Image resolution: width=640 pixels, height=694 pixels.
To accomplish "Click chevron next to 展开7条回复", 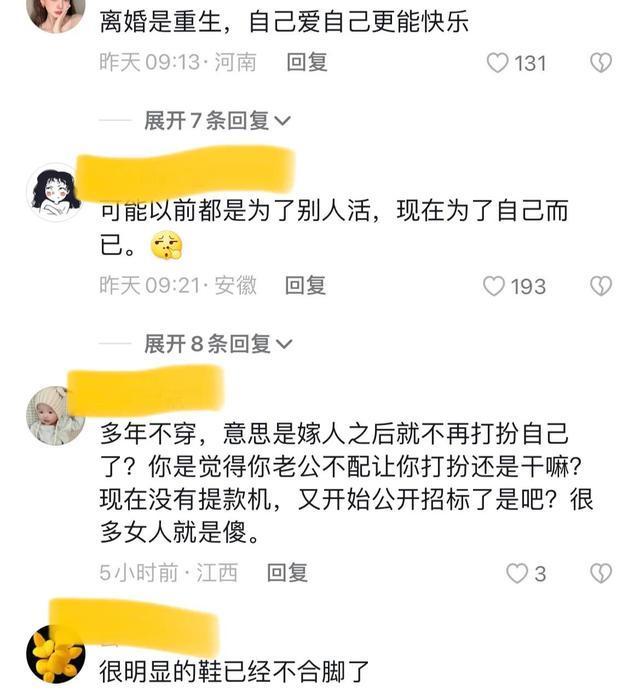I will [x=282, y=121].
